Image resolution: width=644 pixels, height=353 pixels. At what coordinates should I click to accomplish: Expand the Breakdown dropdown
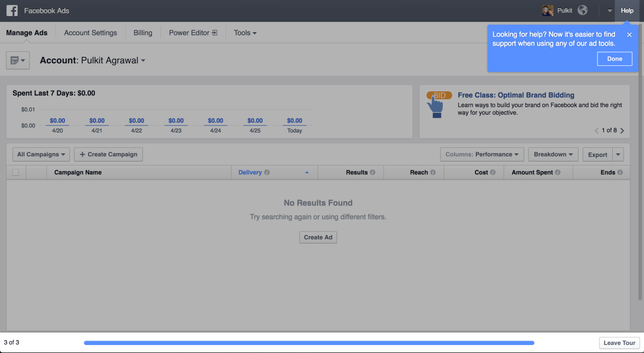click(553, 155)
